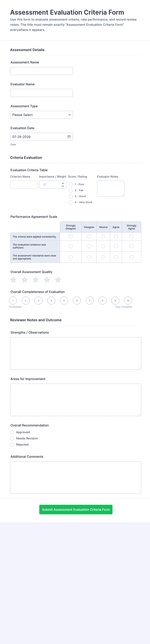Rate Overall Assessment Quality one star
Viewport: 150px width, 644px height.
pyautogui.click(x=13, y=280)
